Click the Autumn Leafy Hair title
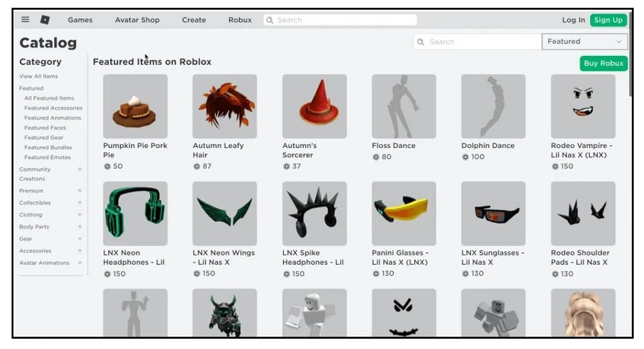Image resolution: width=644 pixels, height=349 pixels. tap(218, 150)
